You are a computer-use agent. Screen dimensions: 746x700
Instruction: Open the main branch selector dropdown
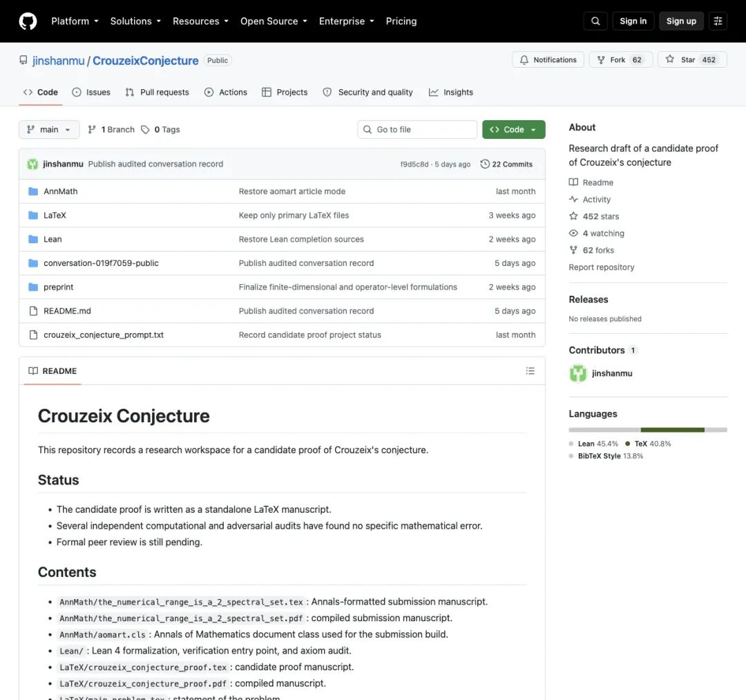pos(49,129)
